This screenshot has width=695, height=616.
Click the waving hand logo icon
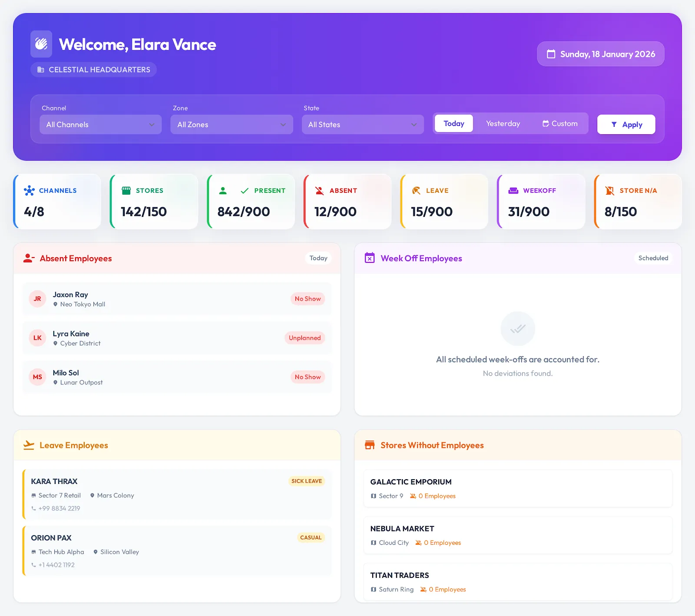41,44
